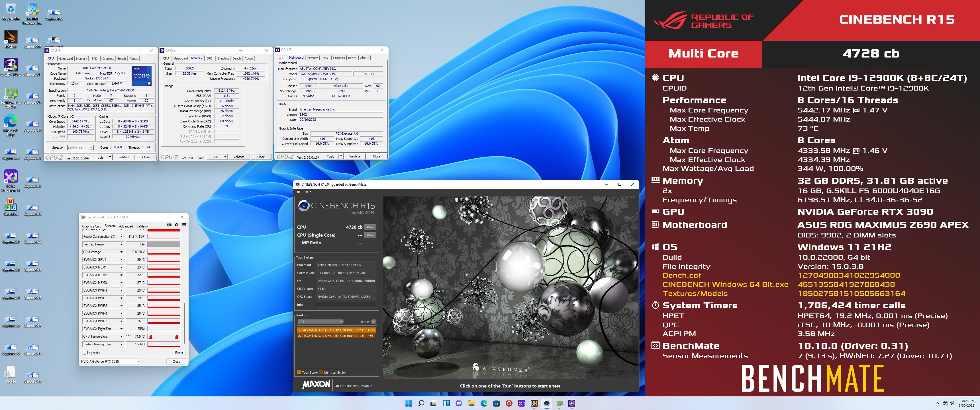
Task: Select the Capture020 desktop file
Action: click(x=54, y=15)
